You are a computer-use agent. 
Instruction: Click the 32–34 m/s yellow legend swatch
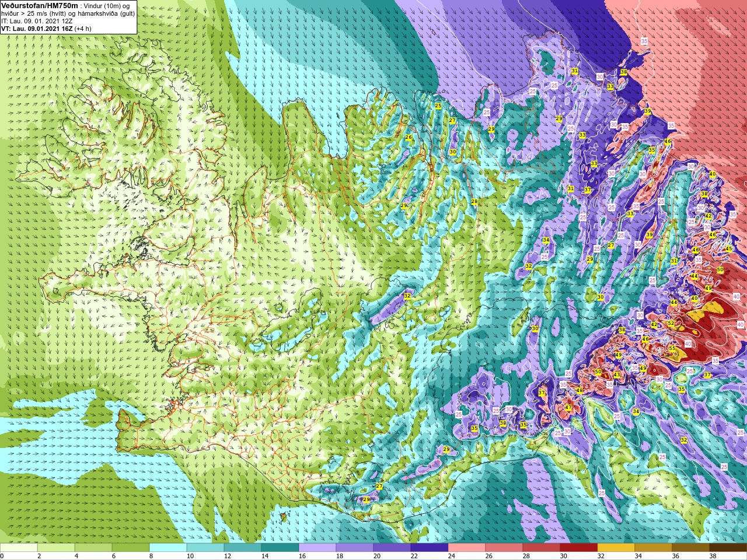[x=616, y=548]
